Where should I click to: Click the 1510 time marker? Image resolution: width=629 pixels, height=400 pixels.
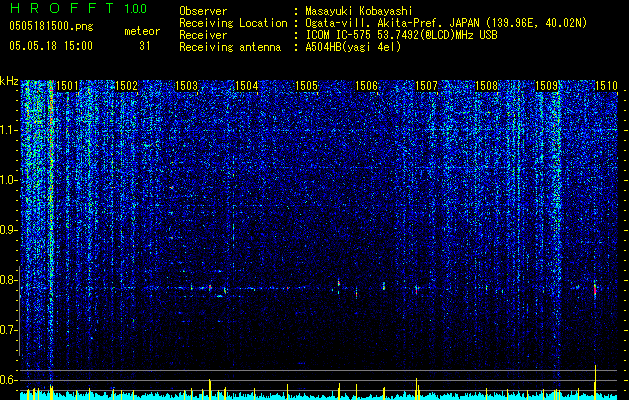click(x=606, y=86)
